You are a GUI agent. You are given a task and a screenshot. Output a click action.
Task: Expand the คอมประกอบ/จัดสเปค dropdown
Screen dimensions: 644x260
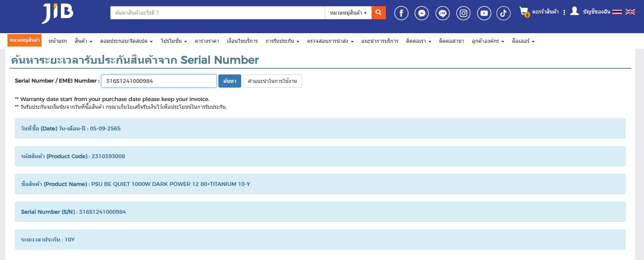[x=126, y=41]
